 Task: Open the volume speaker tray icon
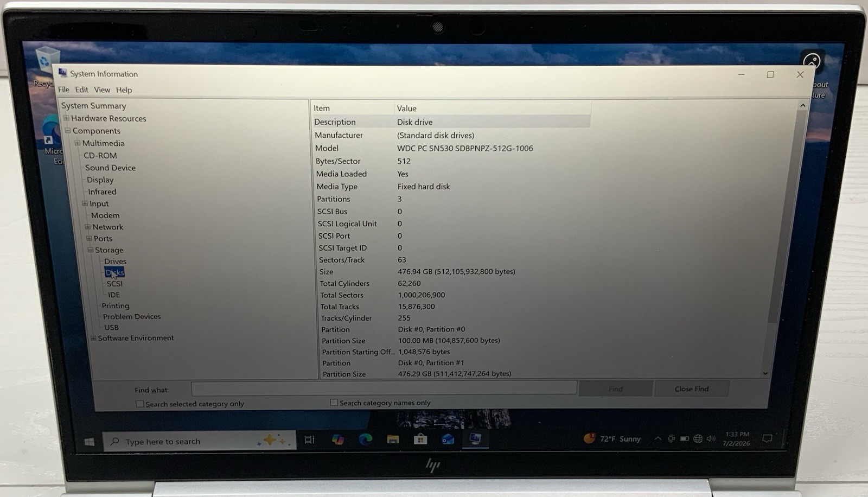pyautogui.click(x=711, y=438)
